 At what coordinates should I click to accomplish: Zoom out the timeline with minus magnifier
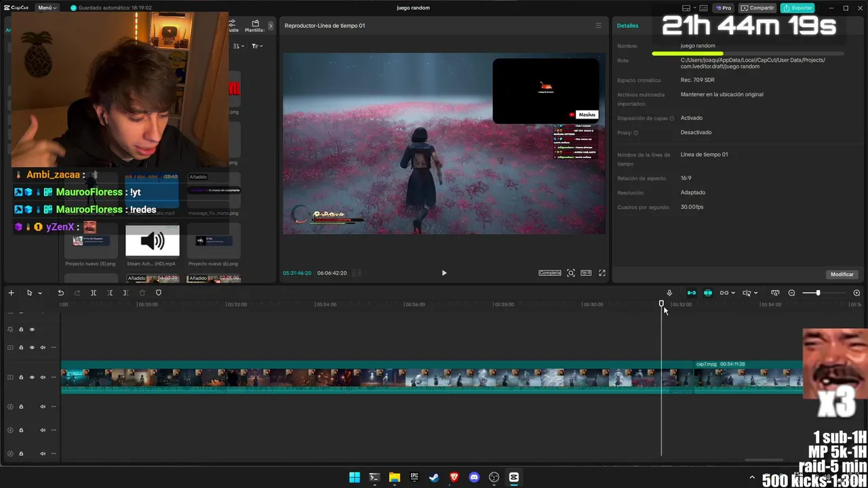(791, 293)
